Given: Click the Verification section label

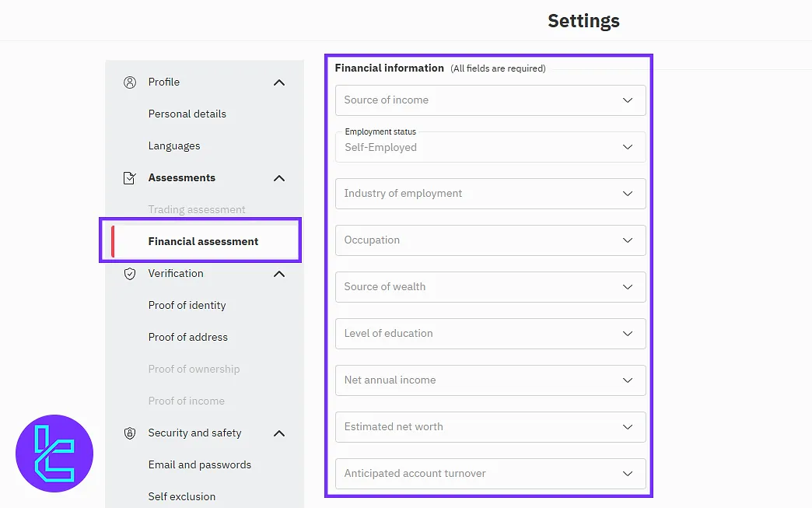Looking at the screenshot, I should pos(176,273).
